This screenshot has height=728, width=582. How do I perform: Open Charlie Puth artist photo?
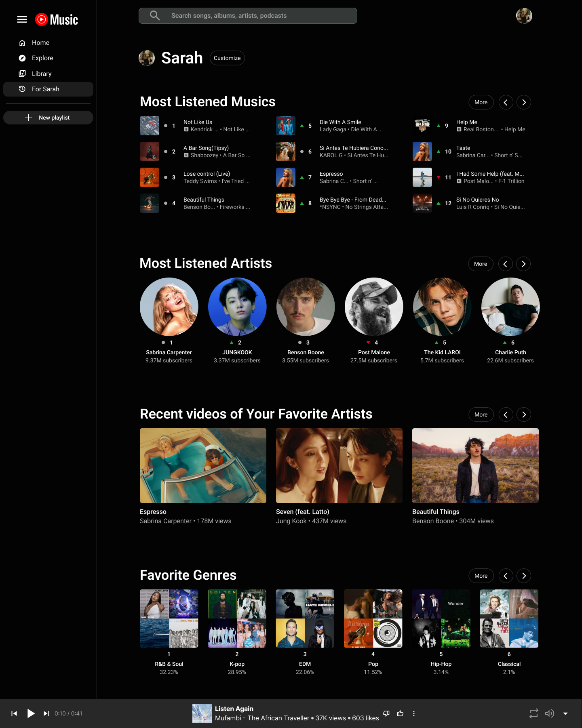point(510,307)
